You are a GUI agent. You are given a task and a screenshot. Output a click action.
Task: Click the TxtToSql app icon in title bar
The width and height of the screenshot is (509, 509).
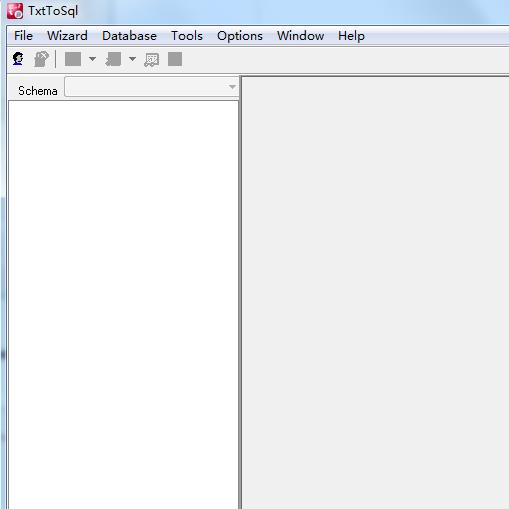coord(15,11)
